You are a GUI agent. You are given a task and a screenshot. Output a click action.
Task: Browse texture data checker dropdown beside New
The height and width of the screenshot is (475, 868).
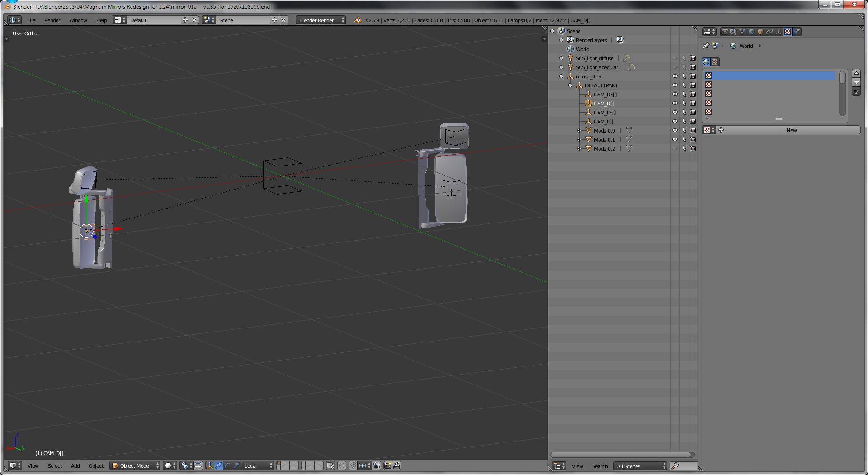[709, 130]
